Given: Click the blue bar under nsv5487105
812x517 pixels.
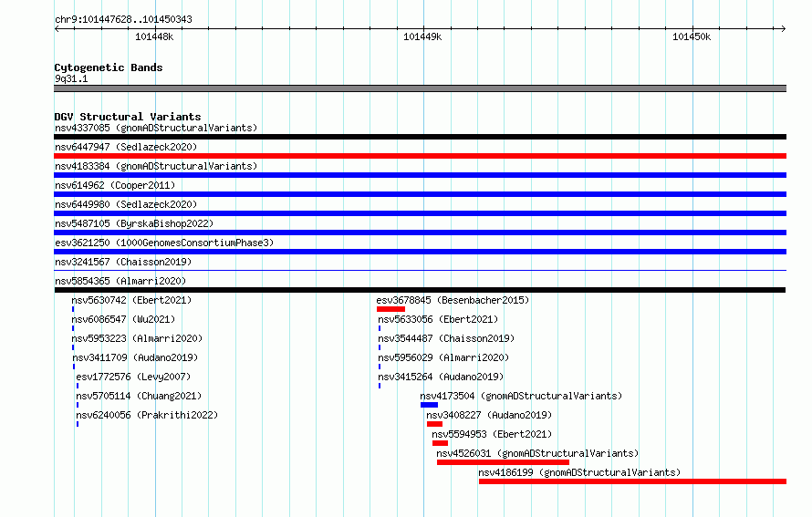Looking at the screenshot, I should click(x=420, y=233).
